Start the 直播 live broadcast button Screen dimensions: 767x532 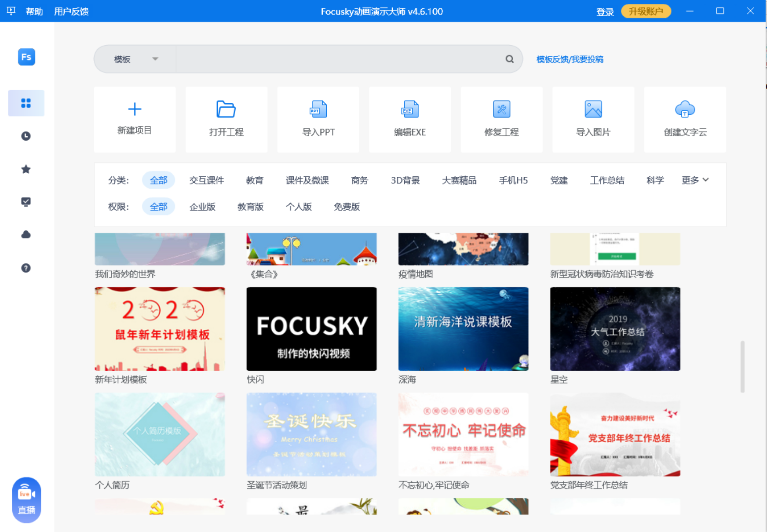pos(26,500)
